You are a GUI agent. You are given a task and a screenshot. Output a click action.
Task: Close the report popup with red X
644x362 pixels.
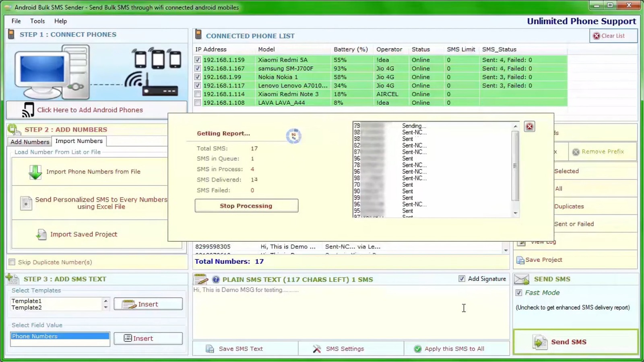tap(529, 126)
